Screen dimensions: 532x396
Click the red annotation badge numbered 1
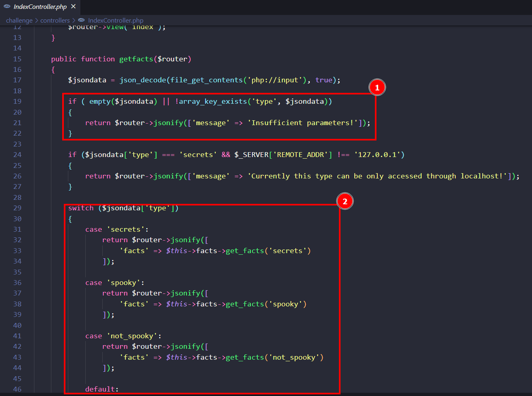pyautogui.click(x=377, y=88)
